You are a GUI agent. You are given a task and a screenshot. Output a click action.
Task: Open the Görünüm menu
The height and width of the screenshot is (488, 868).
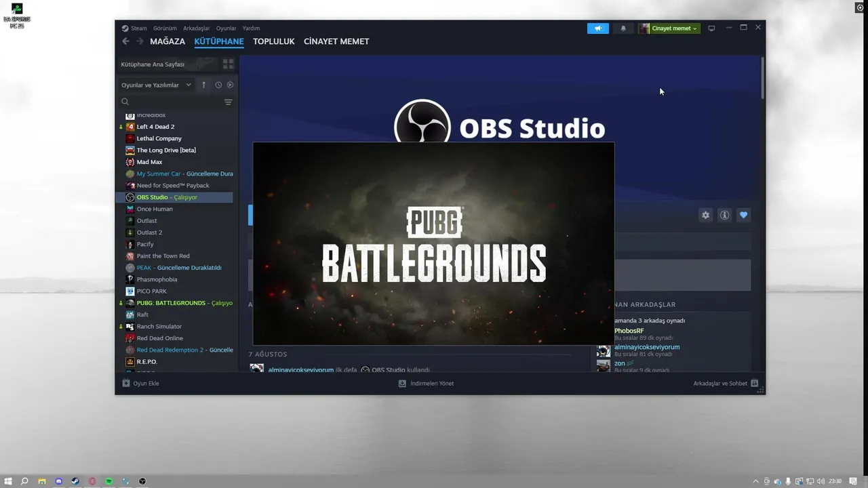click(165, 28)
